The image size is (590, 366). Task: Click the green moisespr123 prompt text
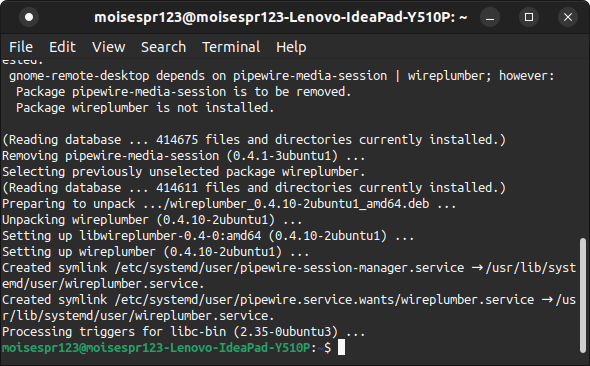pyautogui.click(x=156, y=348)
